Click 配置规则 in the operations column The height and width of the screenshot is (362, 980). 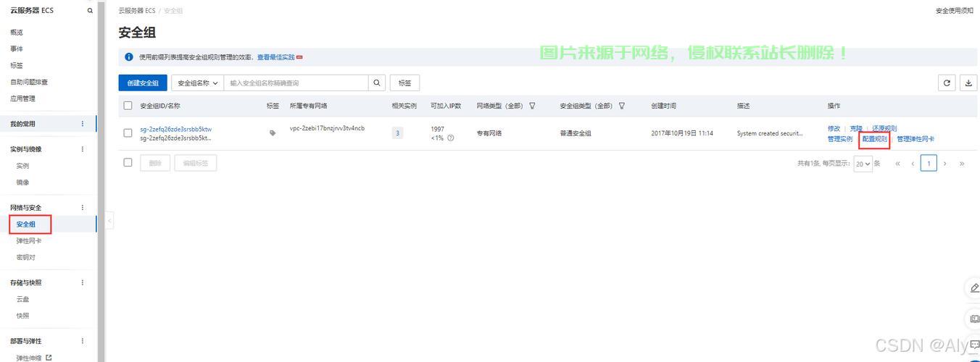coord(875,138)
